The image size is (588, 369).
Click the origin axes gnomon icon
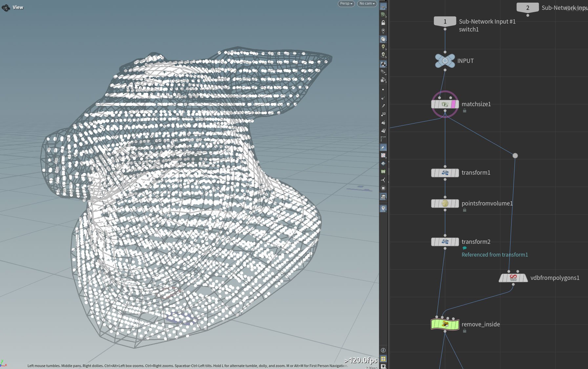point(383,180)
